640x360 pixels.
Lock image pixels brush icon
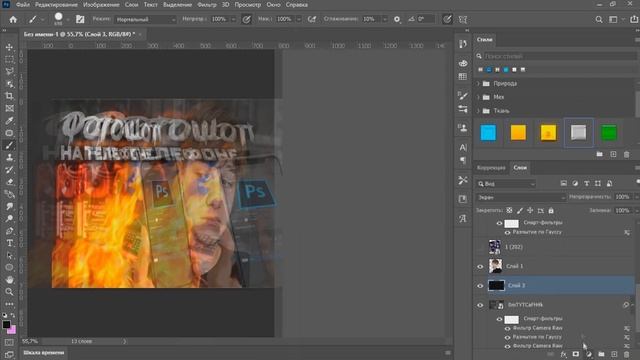[520, 211]
